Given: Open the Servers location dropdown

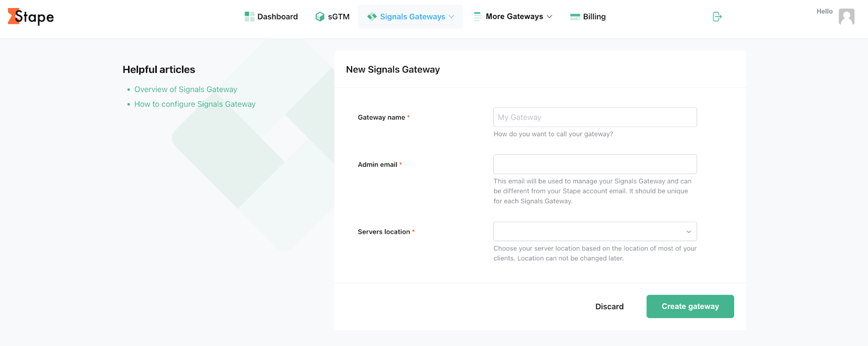Looking at the screenshot, I should 595,231.
